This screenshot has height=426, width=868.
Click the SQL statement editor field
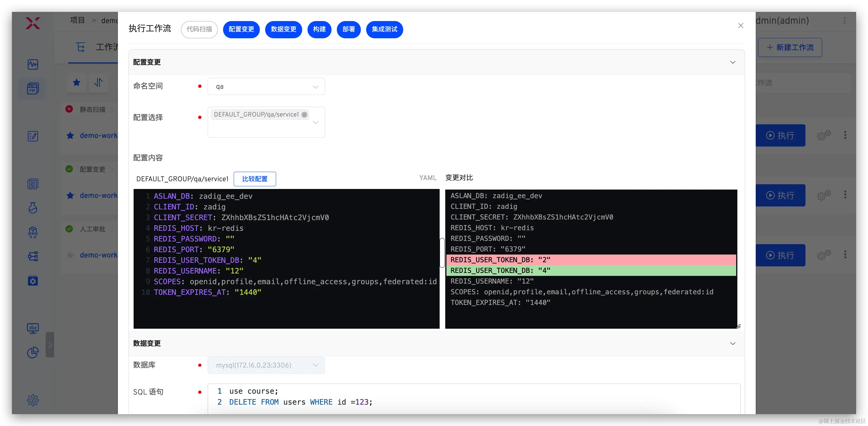(472, 397)
